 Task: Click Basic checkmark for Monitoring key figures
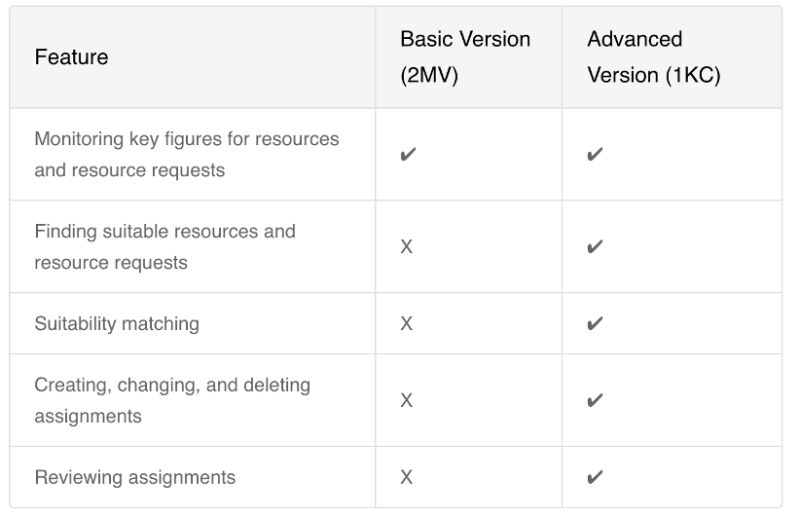[407, 155]
